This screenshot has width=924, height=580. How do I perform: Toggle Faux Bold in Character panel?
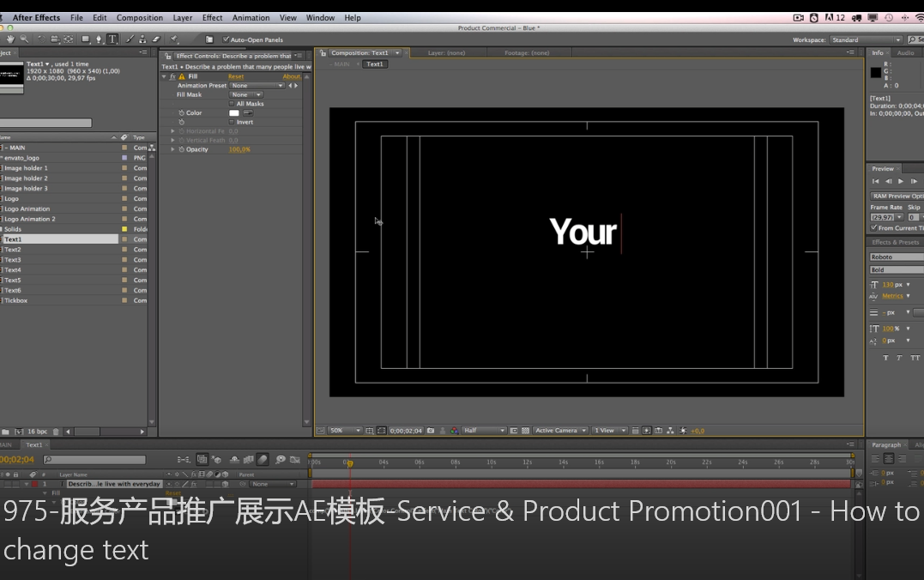pos(885,358)
